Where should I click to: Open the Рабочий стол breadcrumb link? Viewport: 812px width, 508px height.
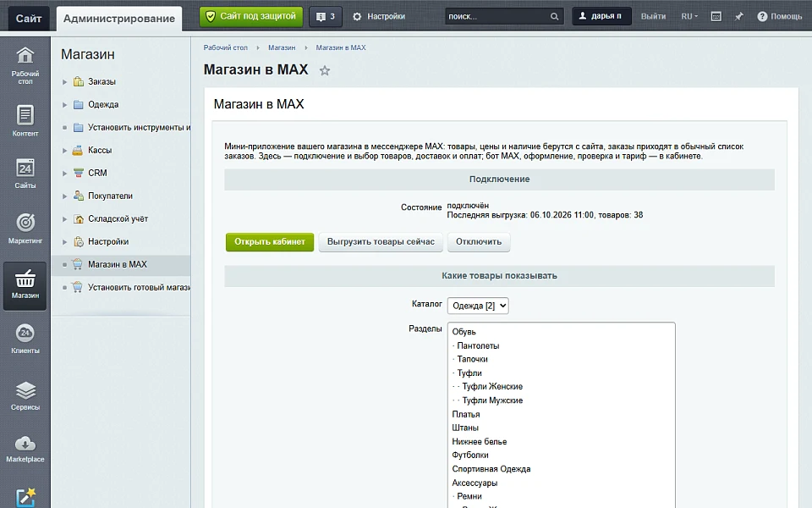point(225,47)
